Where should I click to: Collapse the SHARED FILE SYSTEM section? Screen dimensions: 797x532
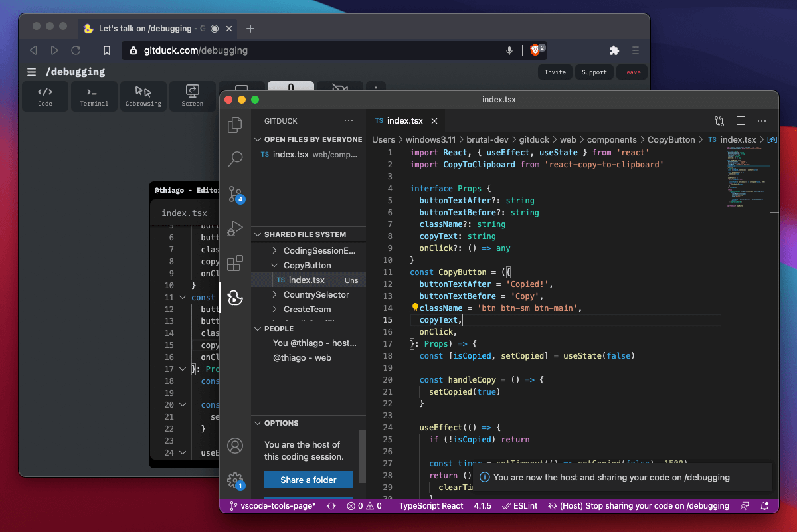point(309,234)
